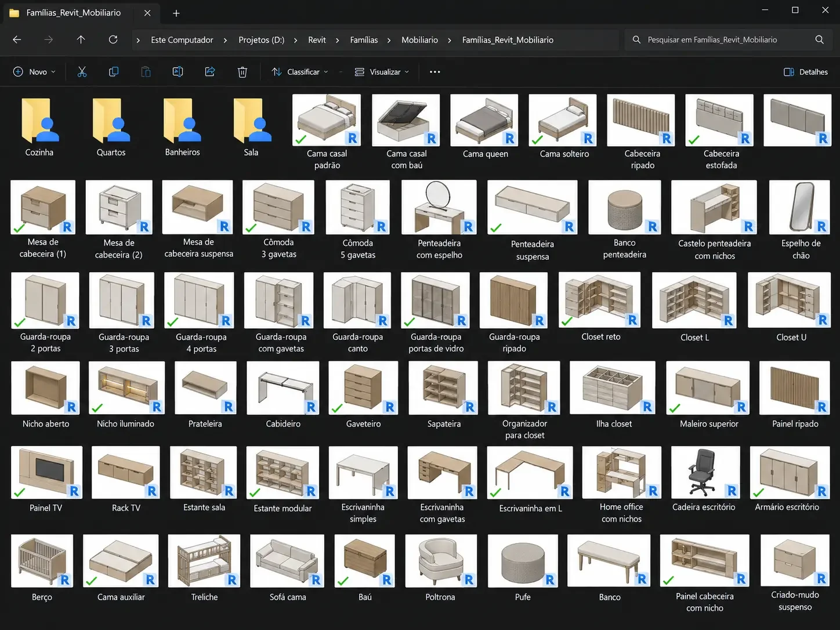
Task: Select the Guarda-roupa ripado file
Action: (514, 313)
